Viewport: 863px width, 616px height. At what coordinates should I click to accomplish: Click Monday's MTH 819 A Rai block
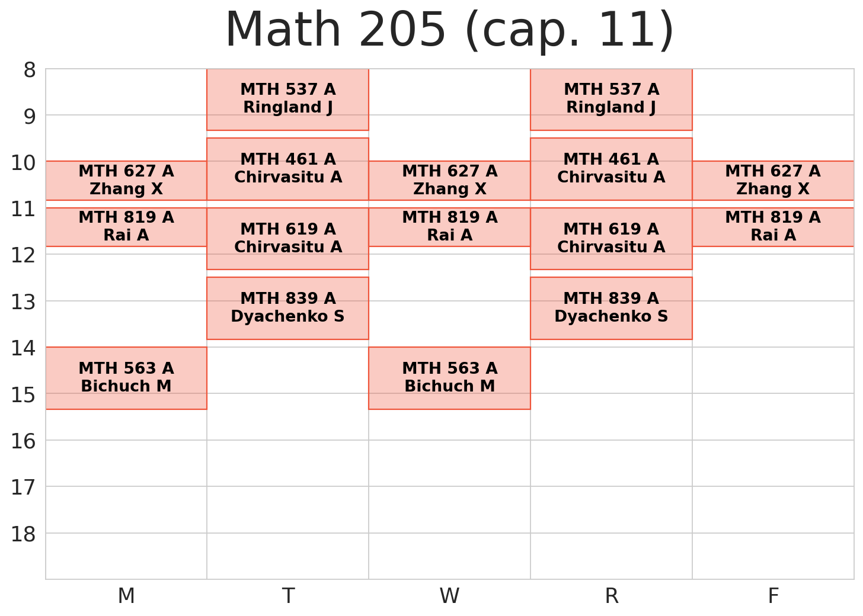(x=126, y=226)
